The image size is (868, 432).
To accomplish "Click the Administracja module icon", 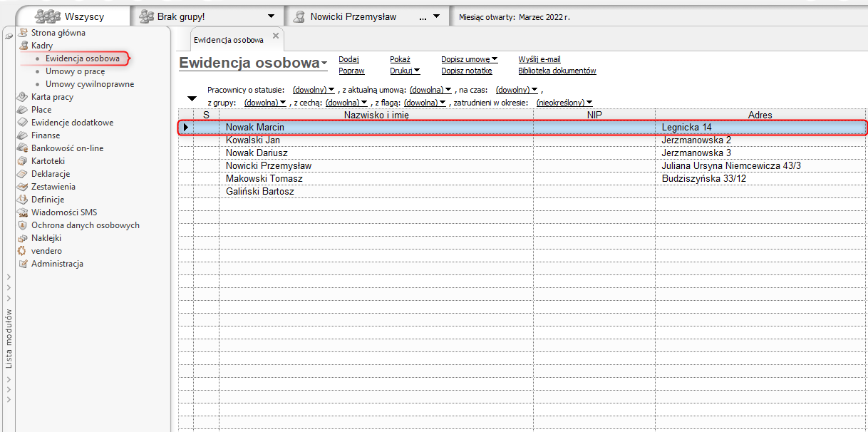I will pyautogui.click(x=24, y=264).
